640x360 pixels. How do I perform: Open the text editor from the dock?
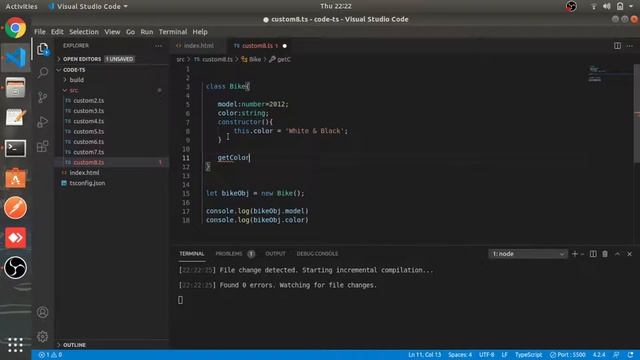pos(16,118)
